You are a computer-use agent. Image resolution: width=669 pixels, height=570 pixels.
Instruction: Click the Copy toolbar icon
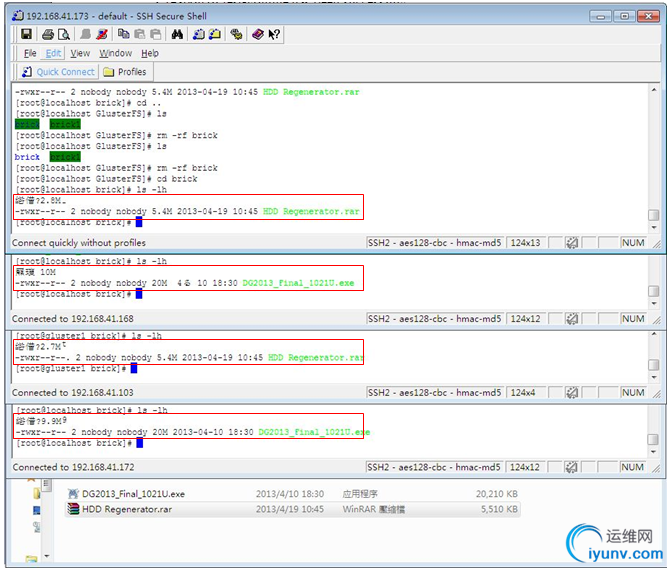(123, 34)
